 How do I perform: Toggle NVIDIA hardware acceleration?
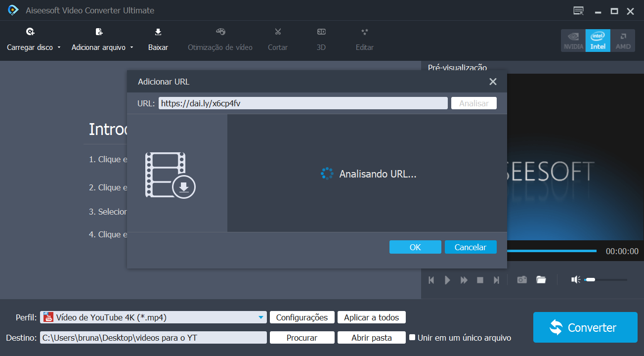573,41
